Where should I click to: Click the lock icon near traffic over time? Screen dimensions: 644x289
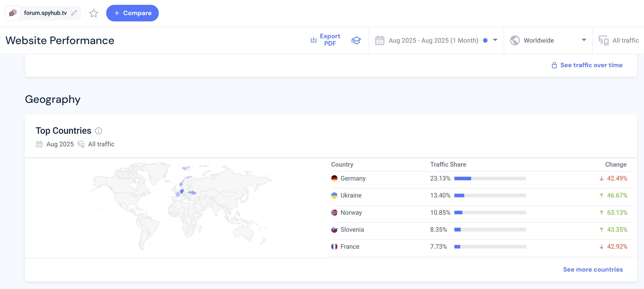[554, 65]
